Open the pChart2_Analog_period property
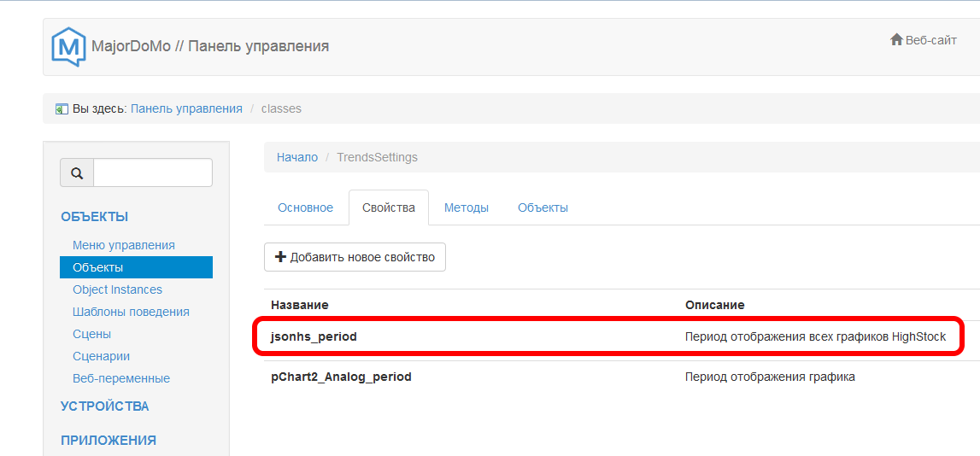 click(x=341, y=377)
